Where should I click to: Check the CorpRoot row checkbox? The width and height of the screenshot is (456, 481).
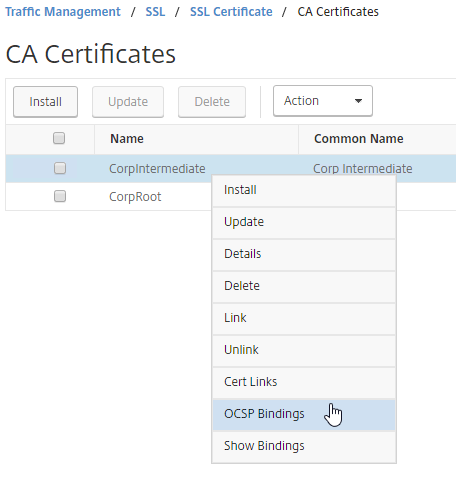[x=60, y=196]
